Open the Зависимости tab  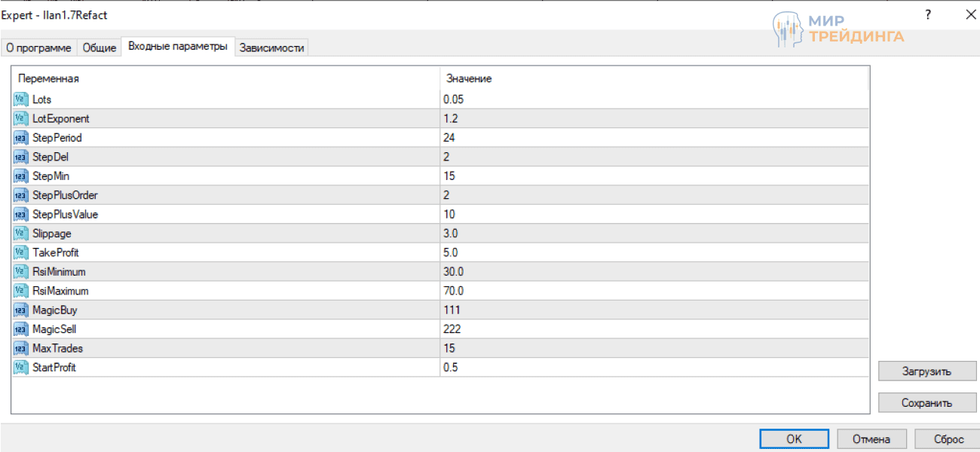pyautogui.click(x=271, y=47)
